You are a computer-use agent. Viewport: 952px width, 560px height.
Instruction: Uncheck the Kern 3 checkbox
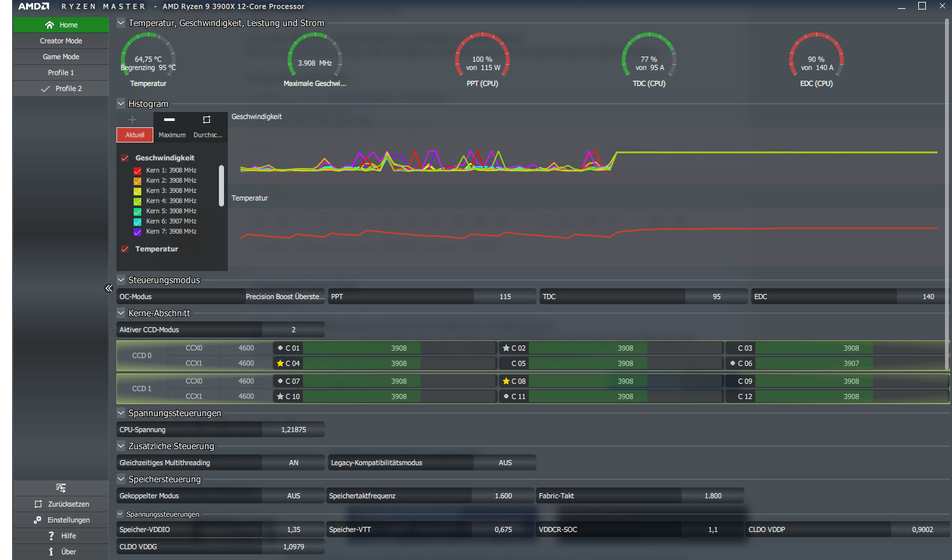click(137, 191)
